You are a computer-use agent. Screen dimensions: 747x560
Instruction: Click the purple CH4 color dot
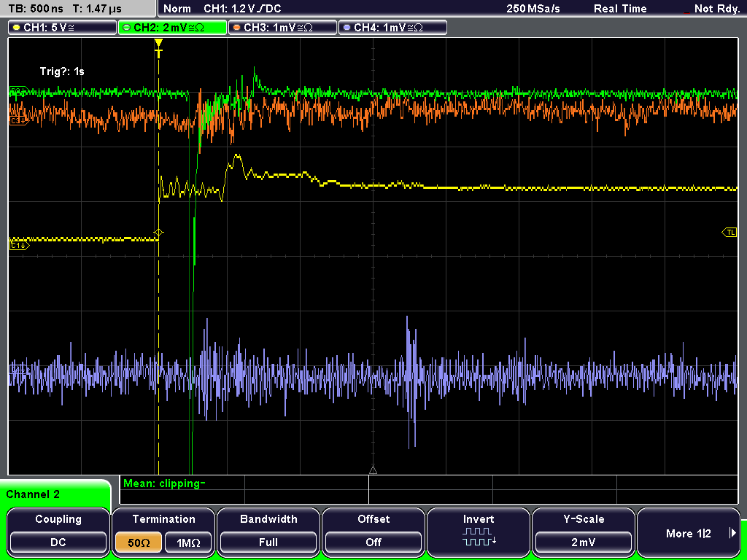[x=347, y=28]
